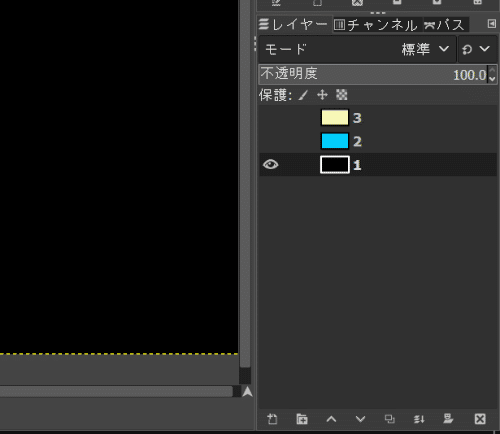Lower layer with down arrow icon

[x=360, y=419]
